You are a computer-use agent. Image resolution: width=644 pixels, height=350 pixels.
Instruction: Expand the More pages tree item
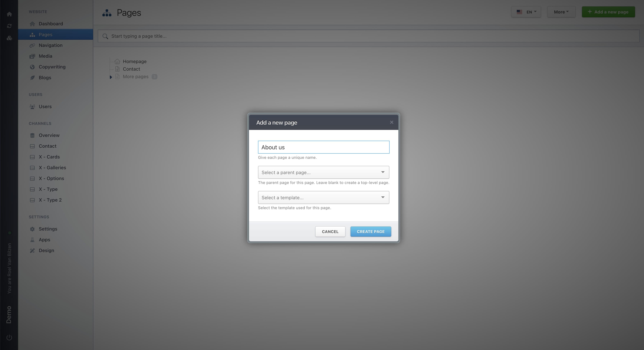click(x=111, y=77)
